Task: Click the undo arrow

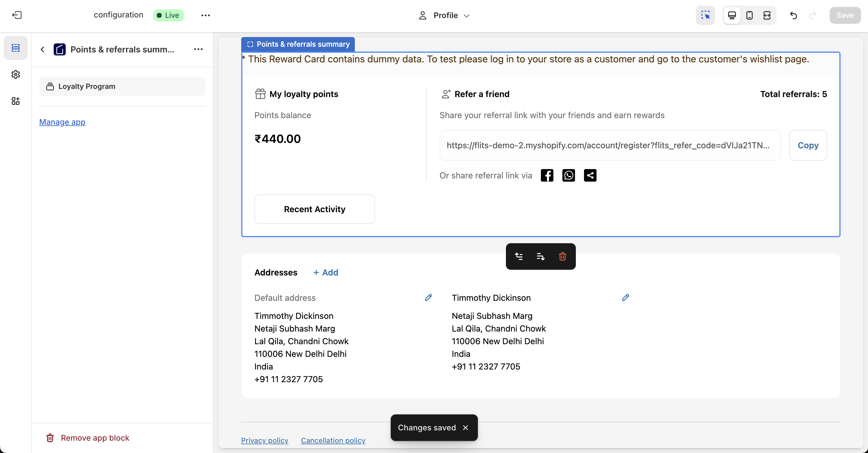Action: [794, 15]
